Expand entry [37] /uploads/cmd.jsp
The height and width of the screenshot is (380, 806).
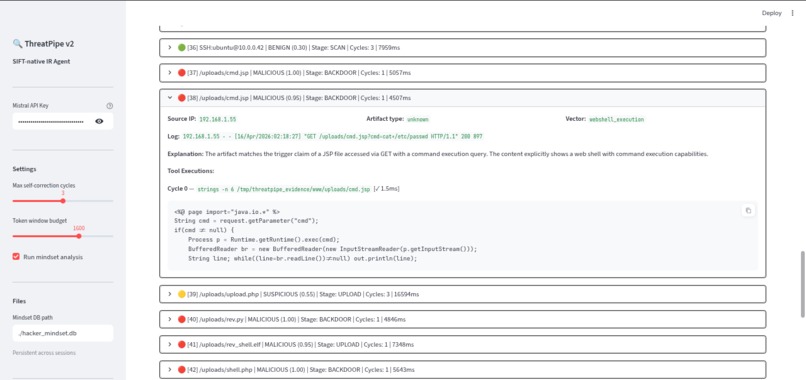pos(463,73)
